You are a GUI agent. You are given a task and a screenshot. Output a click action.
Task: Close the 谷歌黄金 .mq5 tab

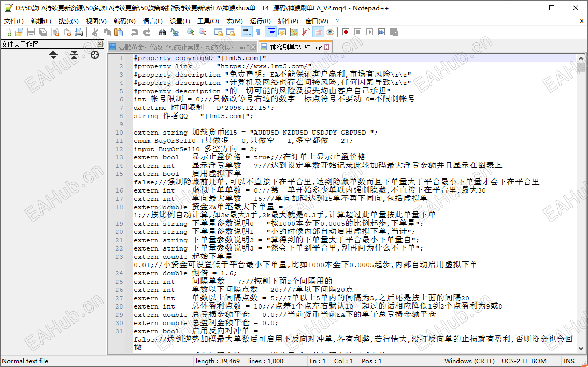(253, 47)
